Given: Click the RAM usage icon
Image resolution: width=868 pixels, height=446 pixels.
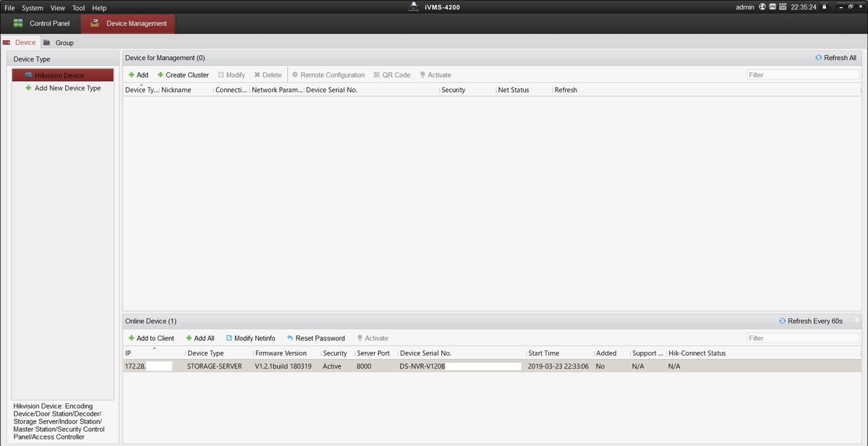Looking at the screenshot, I should (783, 7).
